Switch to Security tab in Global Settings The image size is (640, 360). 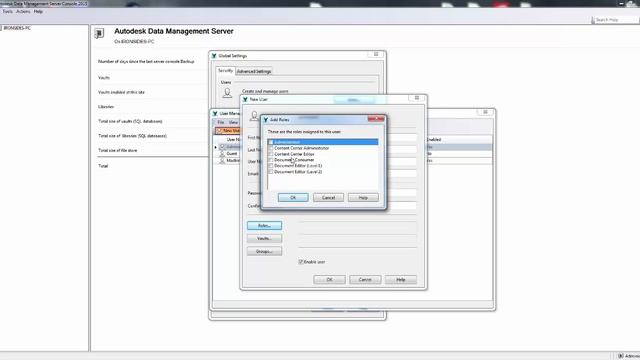[225, 71]
